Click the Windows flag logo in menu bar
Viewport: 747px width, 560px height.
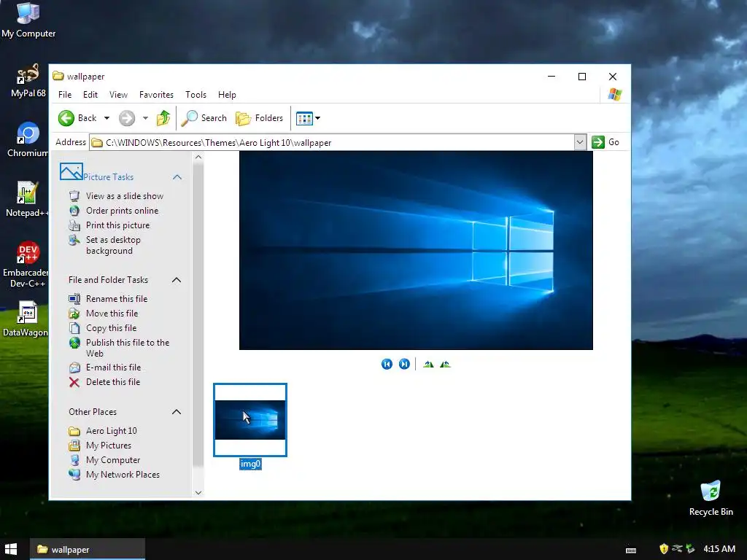pyautogui.click(x=615, y=94)
